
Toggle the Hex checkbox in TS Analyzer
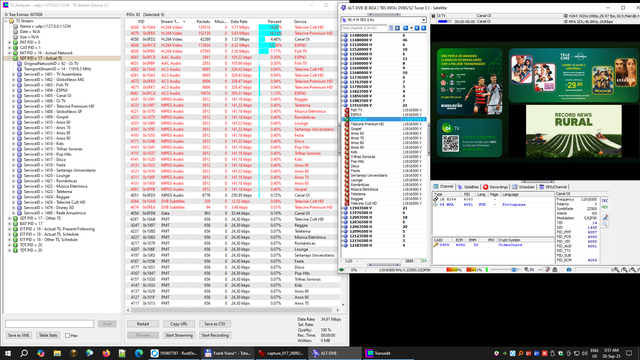coord(67,336)
